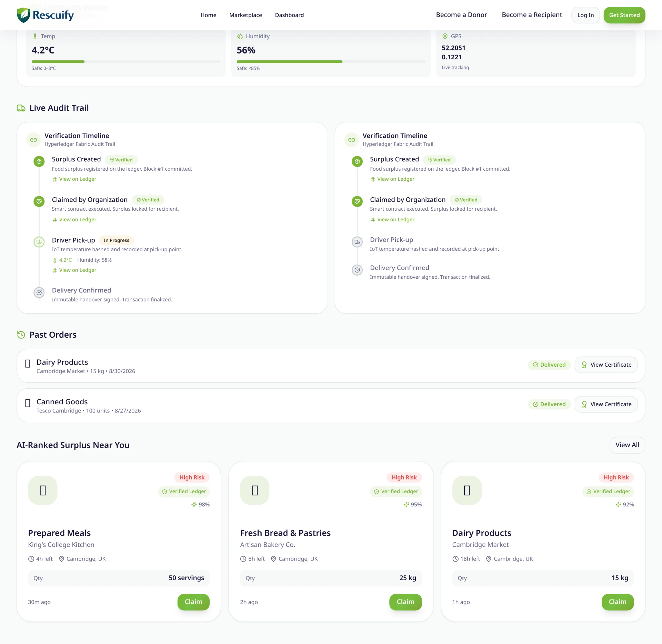Click the thermometer Temp icon
The width and height of the screenshot is (662, 644).
tap(35, 36)
